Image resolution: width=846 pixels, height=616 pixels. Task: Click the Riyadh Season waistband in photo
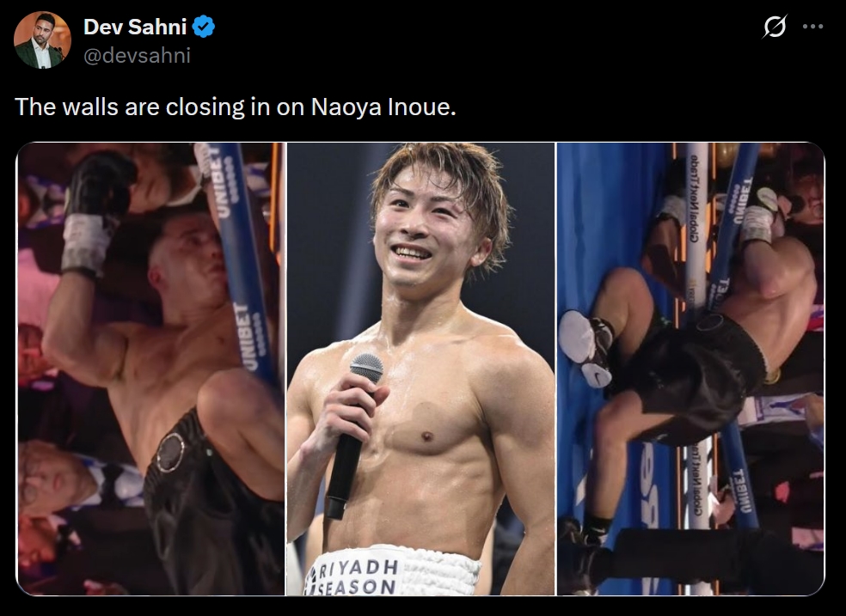point(393,572)
